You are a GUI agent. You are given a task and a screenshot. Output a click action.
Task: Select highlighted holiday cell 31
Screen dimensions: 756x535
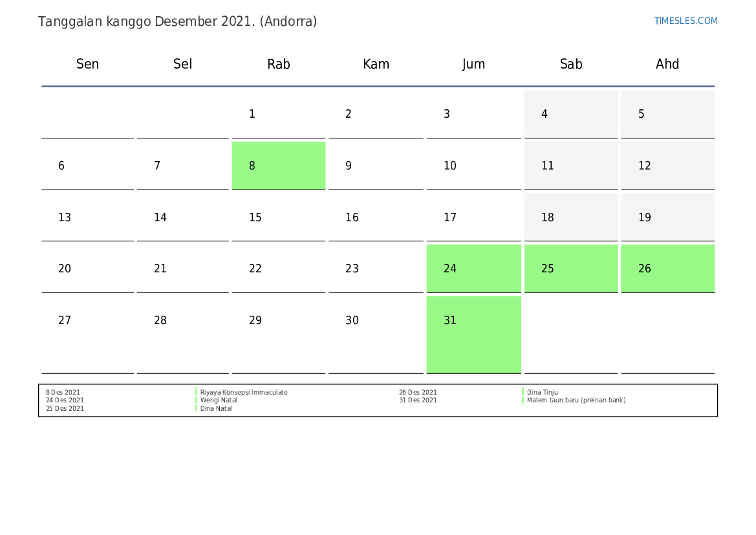click(x=473, y=335)
